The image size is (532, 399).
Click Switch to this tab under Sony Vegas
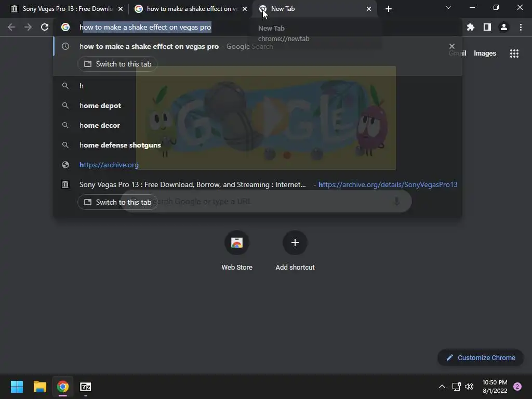point(117,202)
